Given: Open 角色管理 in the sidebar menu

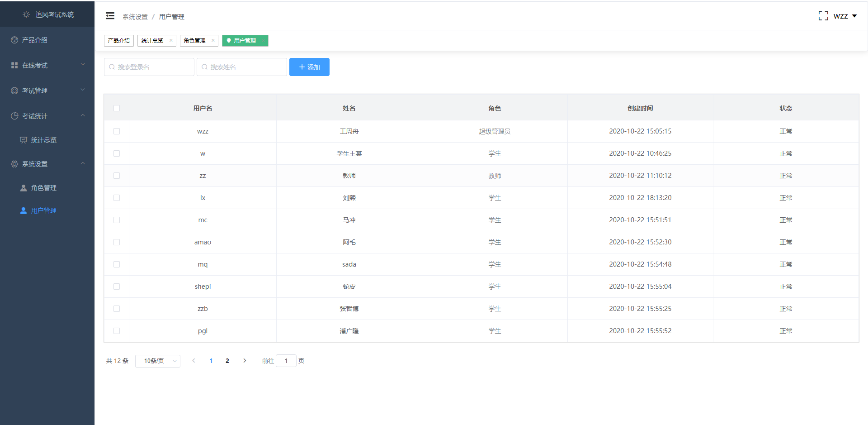Looking at the screenshot, I should 47,188.
